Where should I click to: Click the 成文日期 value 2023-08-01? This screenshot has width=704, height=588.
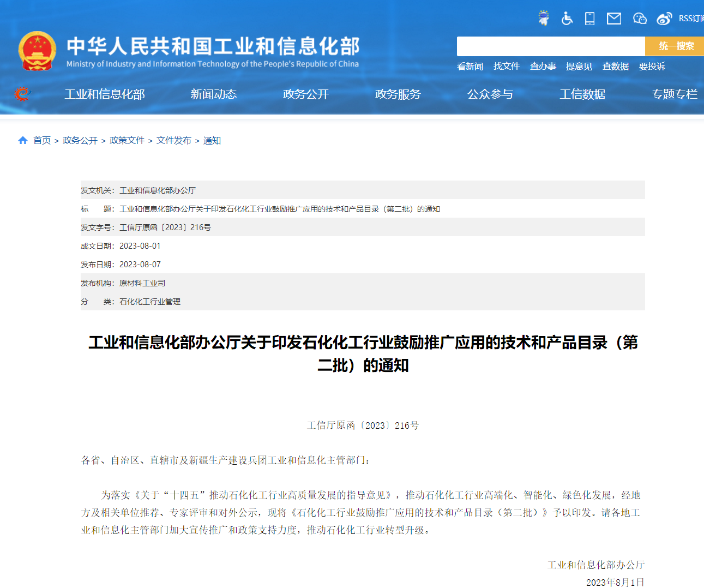(x=140, y=246)
